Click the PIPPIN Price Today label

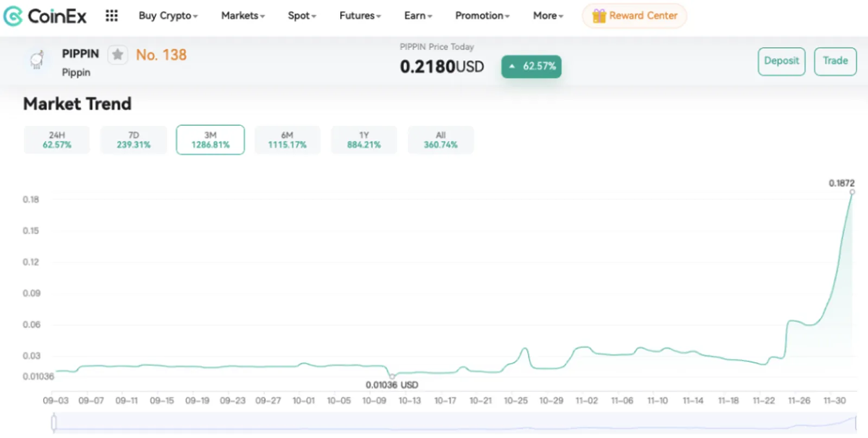[437, 47]
